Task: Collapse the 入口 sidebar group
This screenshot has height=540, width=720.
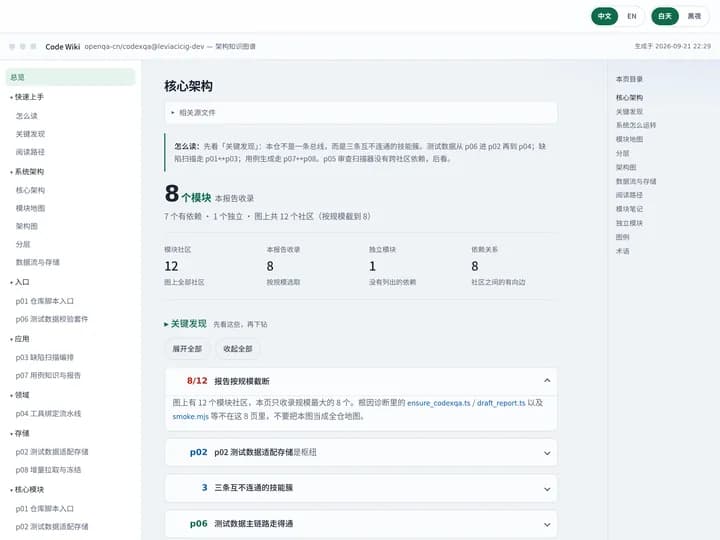Action: tap(20, 282)
